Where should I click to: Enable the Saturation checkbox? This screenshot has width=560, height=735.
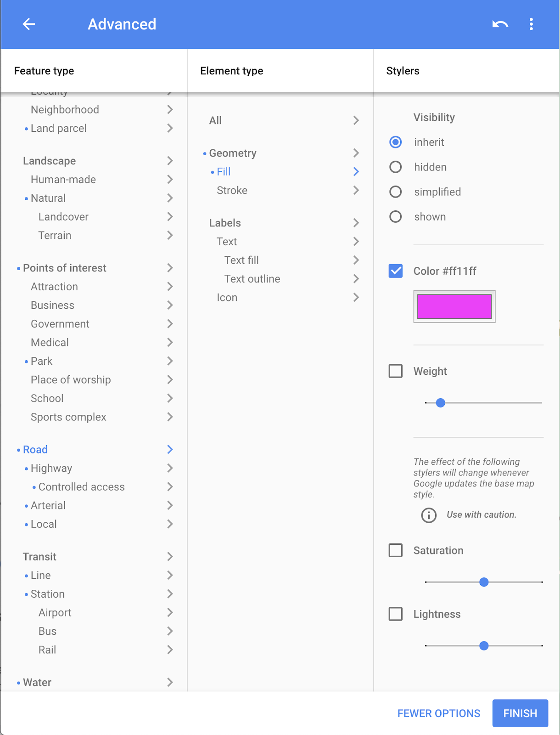(396, 550)
